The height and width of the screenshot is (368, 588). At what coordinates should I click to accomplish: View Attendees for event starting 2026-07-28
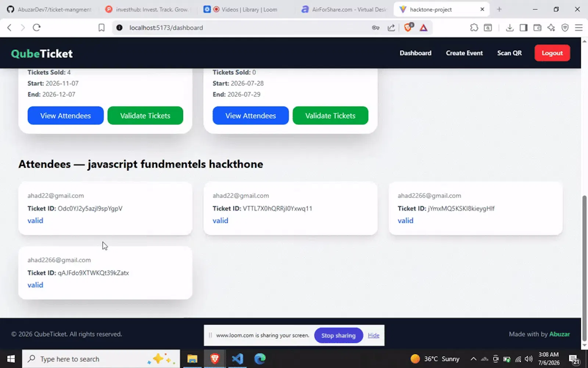pos(251,116)
